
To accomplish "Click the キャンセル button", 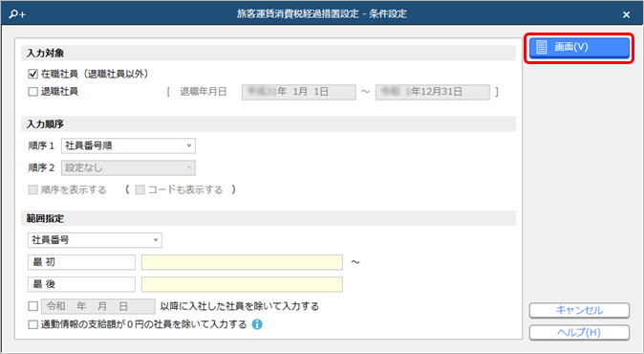I will tap(579, 310).
